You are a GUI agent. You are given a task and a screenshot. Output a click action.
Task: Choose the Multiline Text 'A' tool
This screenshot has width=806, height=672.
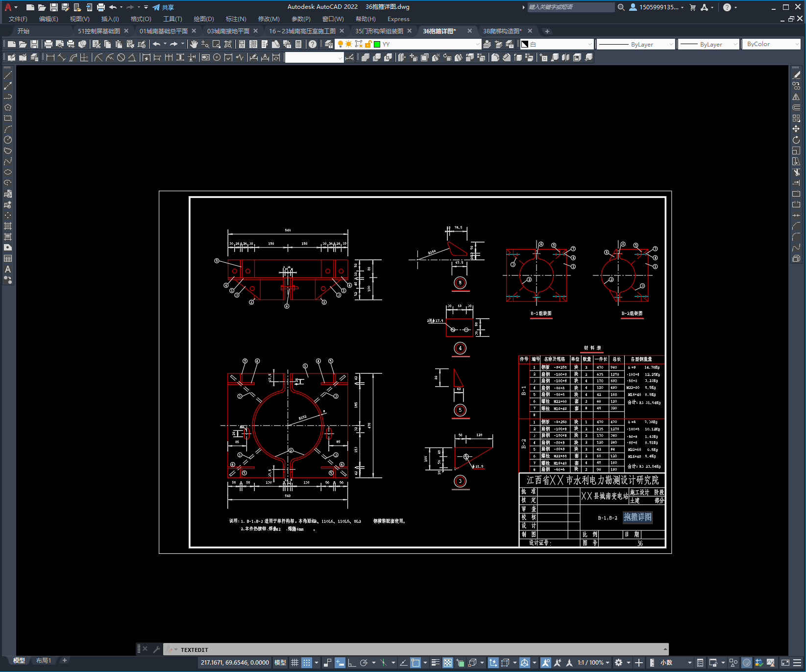(x=8, y=269)
